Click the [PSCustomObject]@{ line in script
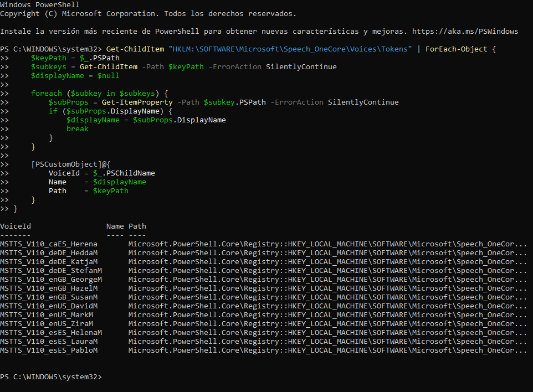Screen dimensions: 533x392 (71, 164)
